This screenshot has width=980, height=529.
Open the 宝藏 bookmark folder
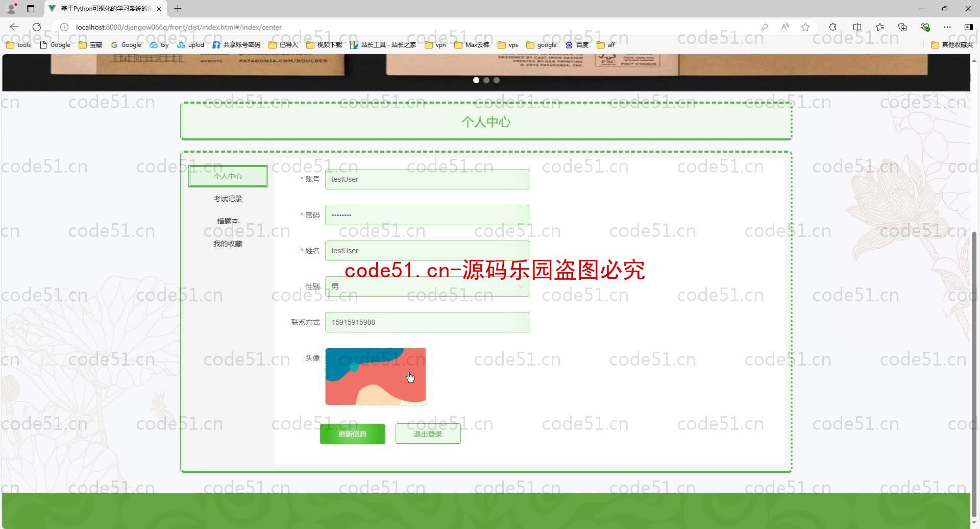point(90,45)
